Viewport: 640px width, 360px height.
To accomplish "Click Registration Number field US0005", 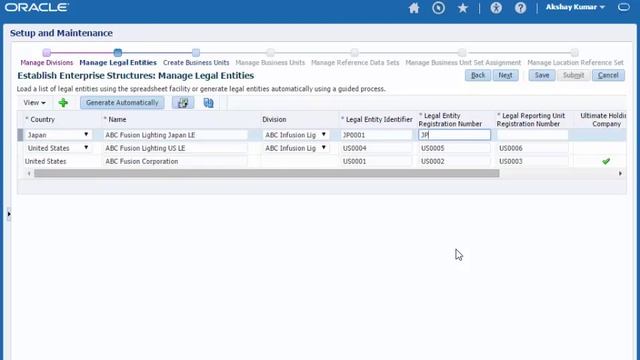I will (454, 148).
